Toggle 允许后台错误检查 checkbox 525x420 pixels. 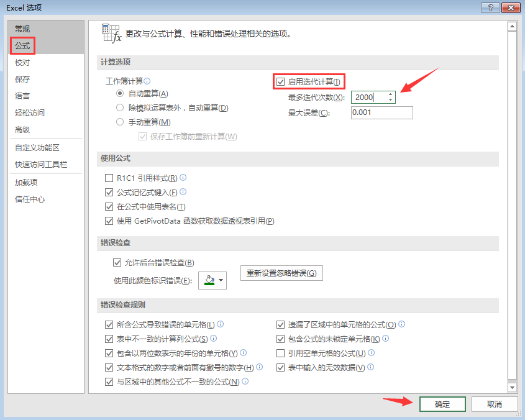point(117,263)
